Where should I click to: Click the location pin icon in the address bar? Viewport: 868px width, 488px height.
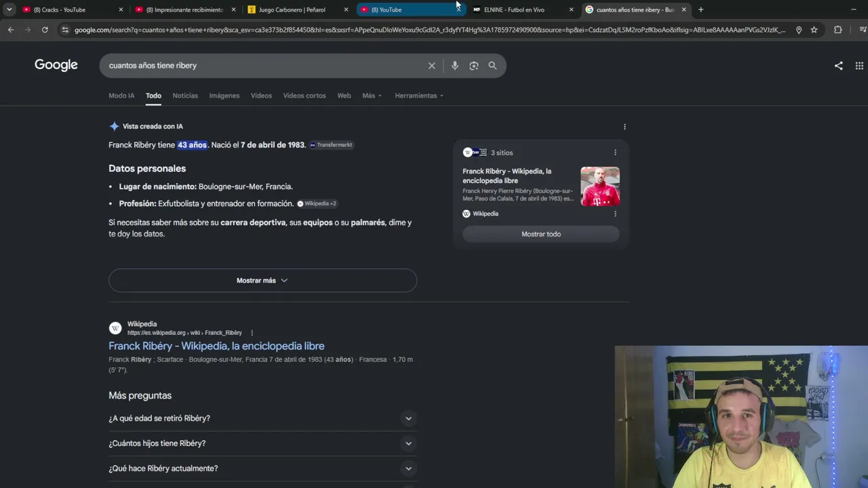point(799,30)
